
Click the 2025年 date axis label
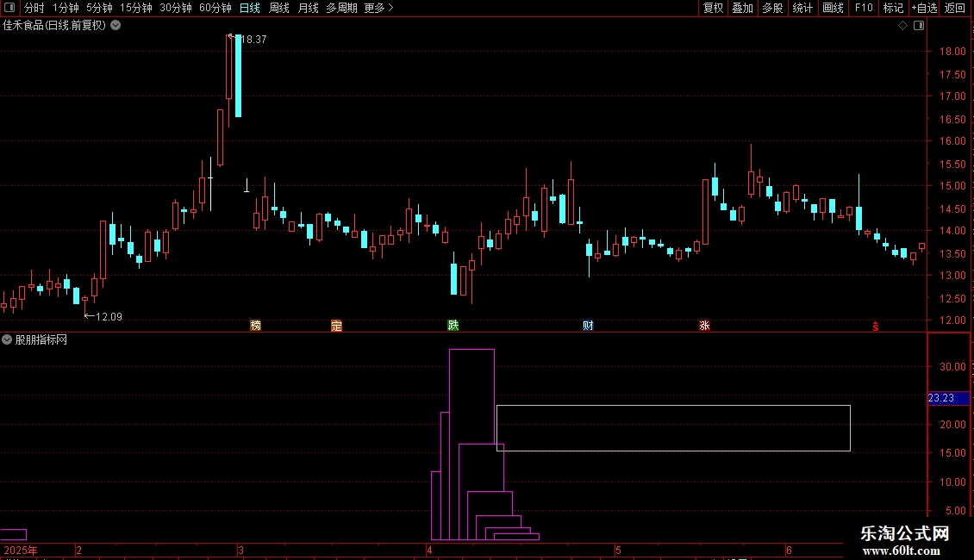[21, 550]
